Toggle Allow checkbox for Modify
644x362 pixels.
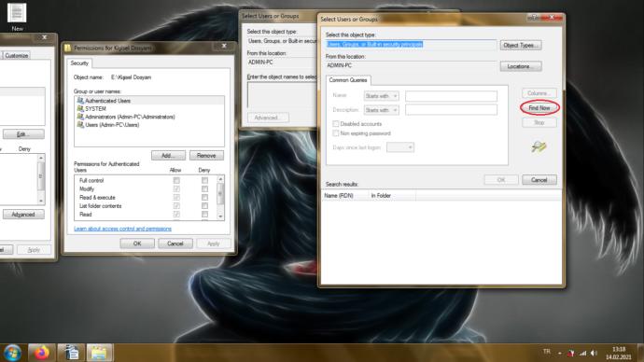pos(176,188)
